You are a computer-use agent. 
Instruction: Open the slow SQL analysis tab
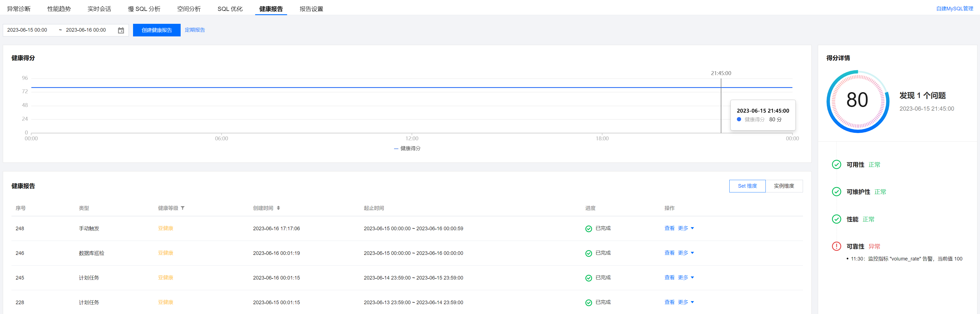click(144, 9)
